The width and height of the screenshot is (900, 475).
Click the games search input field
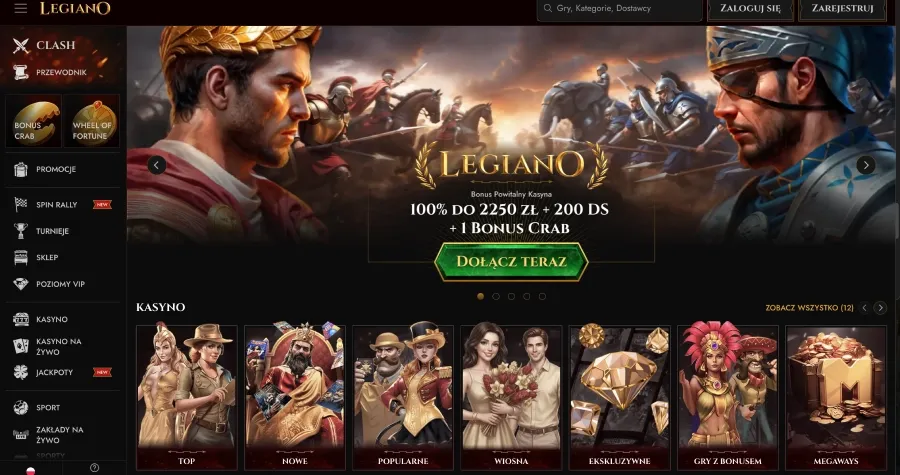pos(619,9)
